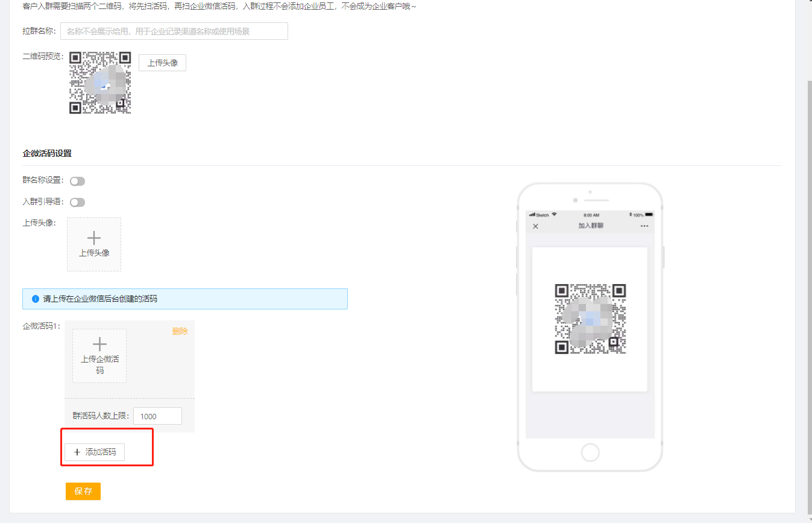The height and width of the screenshot is (523, 812).
Task: Click the 企微活码1 label
Action: pos(41,326)
